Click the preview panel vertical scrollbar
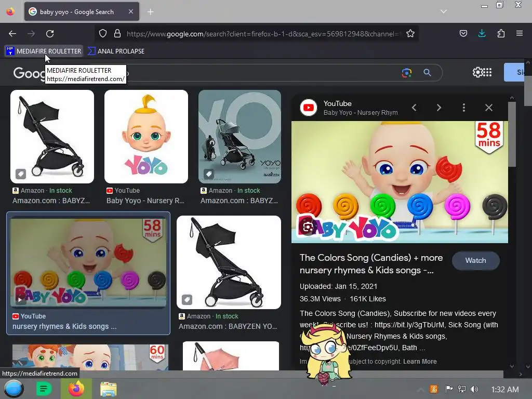 pyautogui.click(x=512, y=135)
